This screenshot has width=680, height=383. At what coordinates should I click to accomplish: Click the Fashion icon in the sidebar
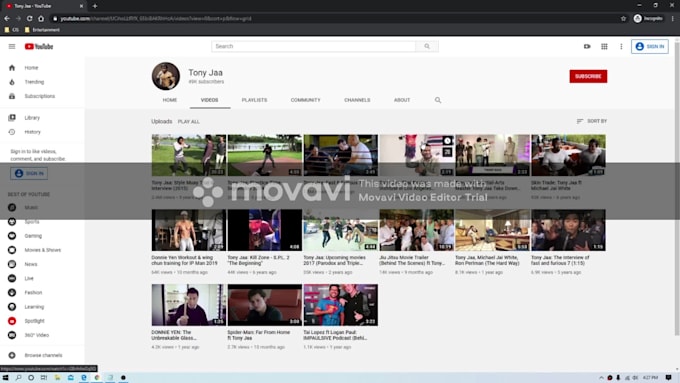(12, 293)
